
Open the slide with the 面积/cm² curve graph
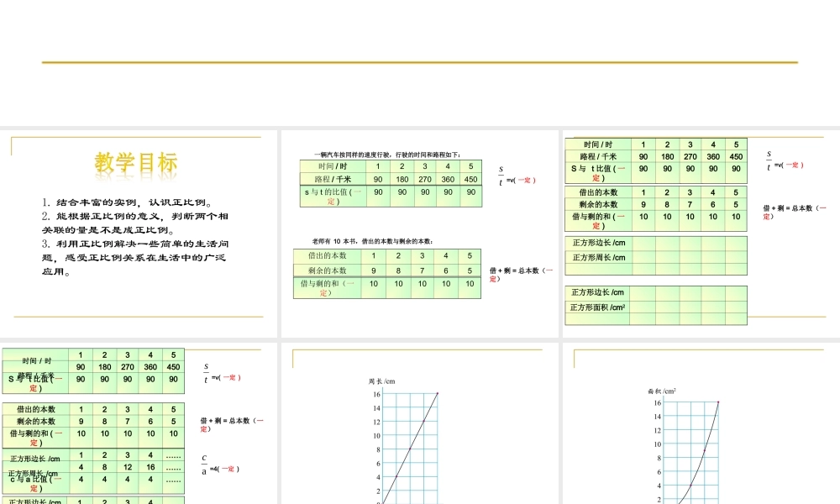point(701,423)
